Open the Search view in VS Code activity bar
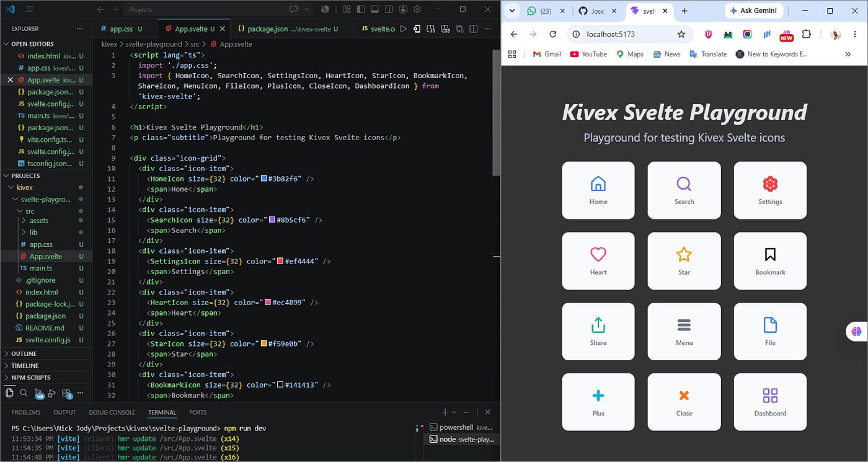 pyautogui.click(x=24, y=393)
